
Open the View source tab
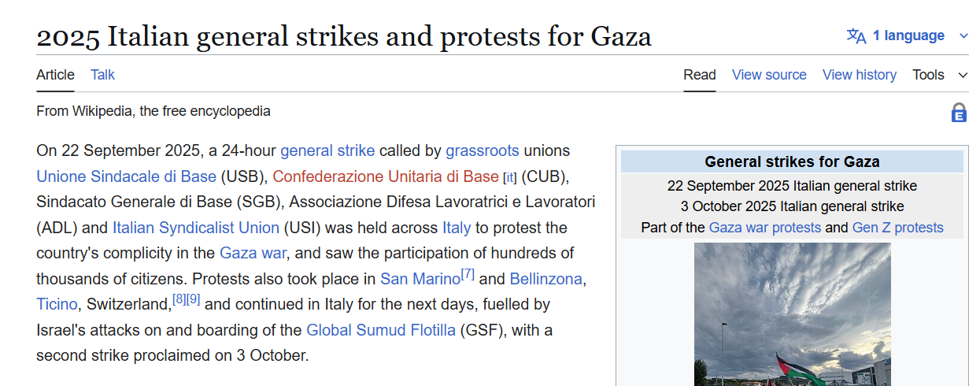click(769, 75)
